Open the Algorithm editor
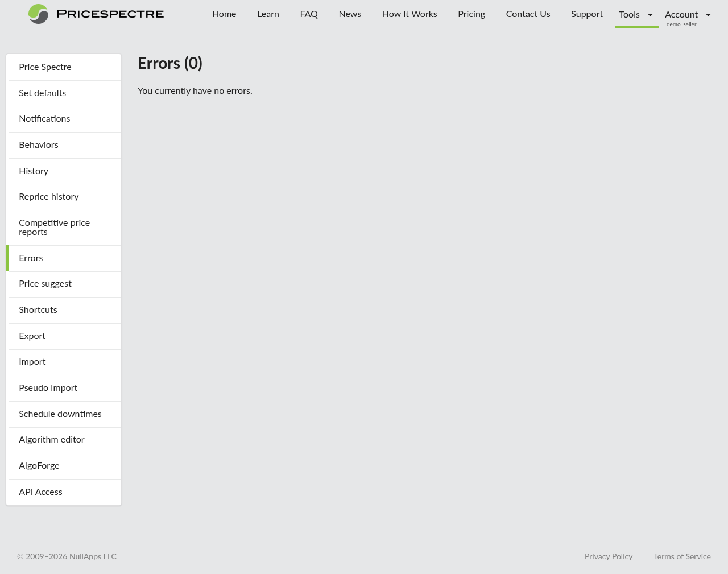Viewport: 728px width, 574px height. pyautogui.click(x=51, y=440)
